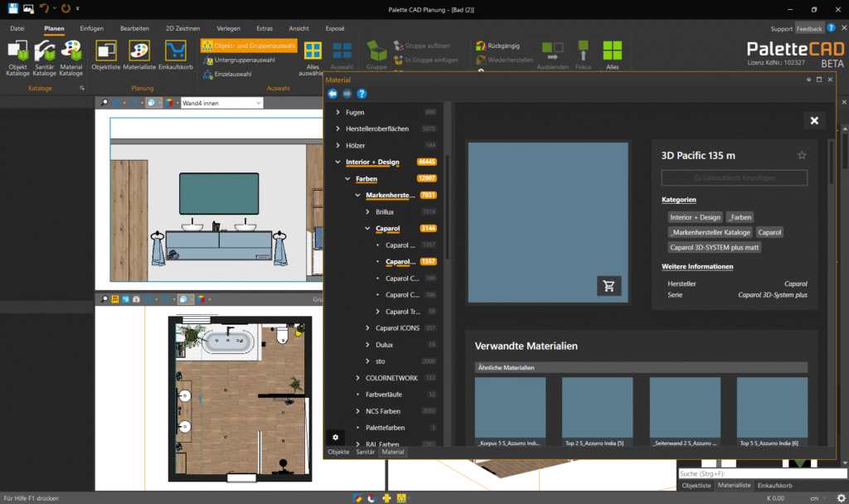Add material to cart via preview icon
This screenshot has height=504, width=849.
(609, 286)
